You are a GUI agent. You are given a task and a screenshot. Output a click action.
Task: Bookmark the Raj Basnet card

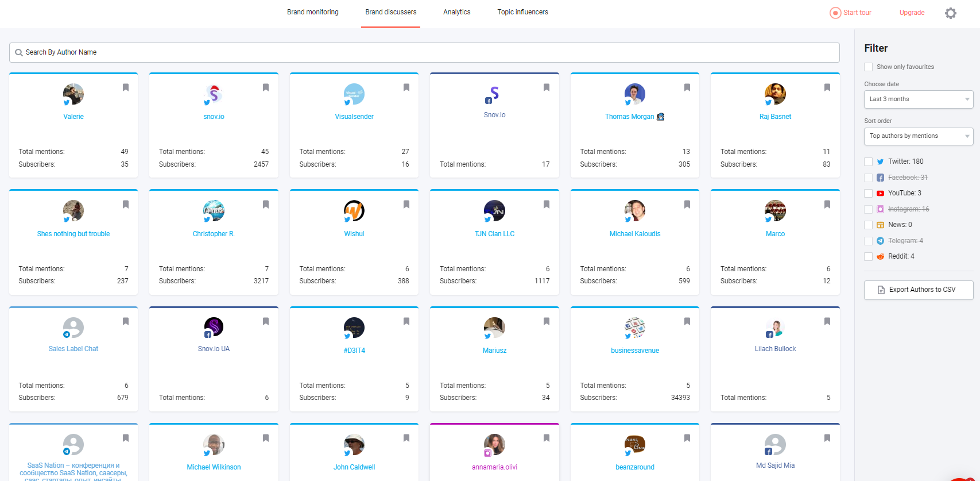(x=827, y=87)
